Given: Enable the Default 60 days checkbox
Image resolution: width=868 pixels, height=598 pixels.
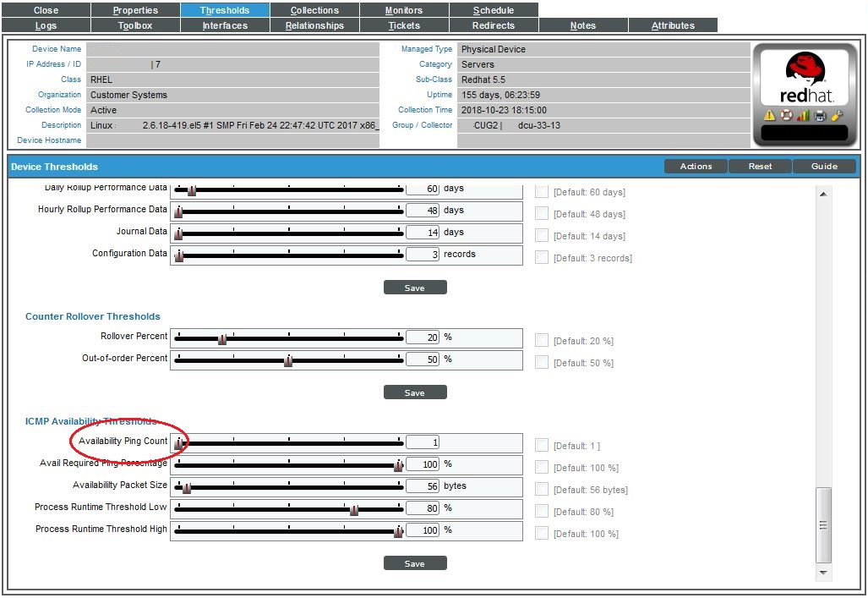Looking at the screenshot, I should 541,192.
